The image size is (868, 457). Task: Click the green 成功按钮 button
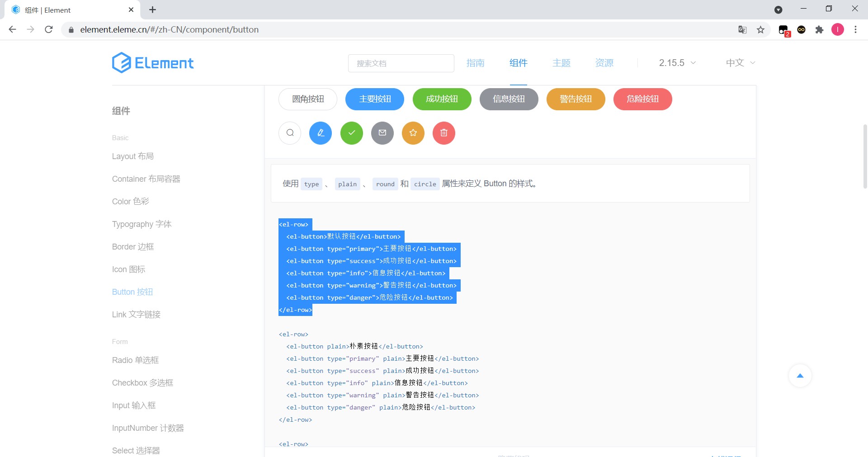442,99
